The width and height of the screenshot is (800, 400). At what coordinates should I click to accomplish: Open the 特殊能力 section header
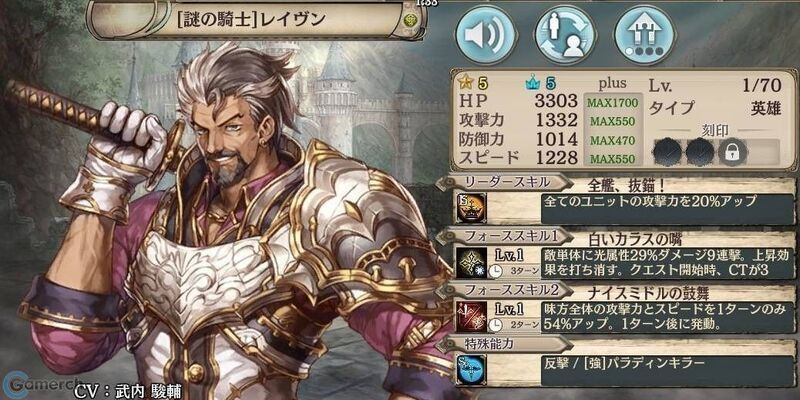(x=503, y=344)
